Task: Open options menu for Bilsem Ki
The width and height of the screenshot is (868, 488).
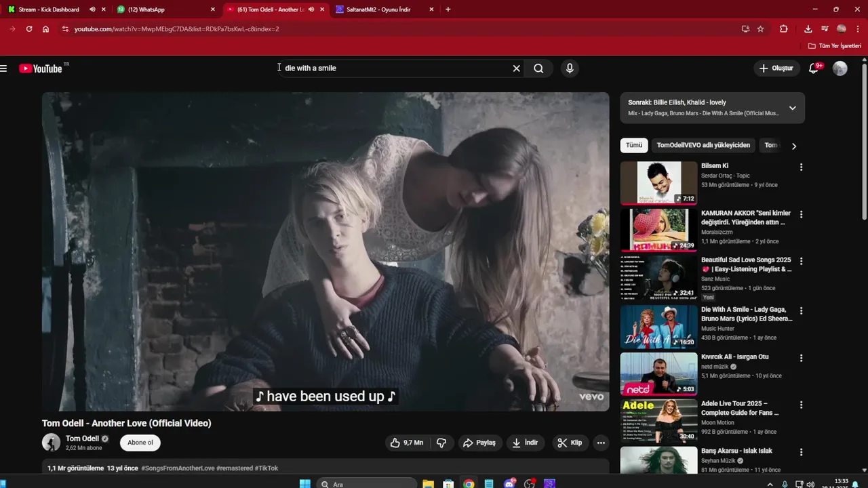Action: coord(801,167)
